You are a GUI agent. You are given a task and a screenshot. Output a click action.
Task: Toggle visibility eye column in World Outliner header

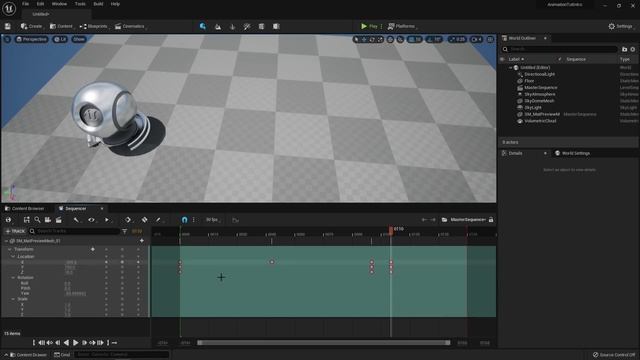click(502, 59)
